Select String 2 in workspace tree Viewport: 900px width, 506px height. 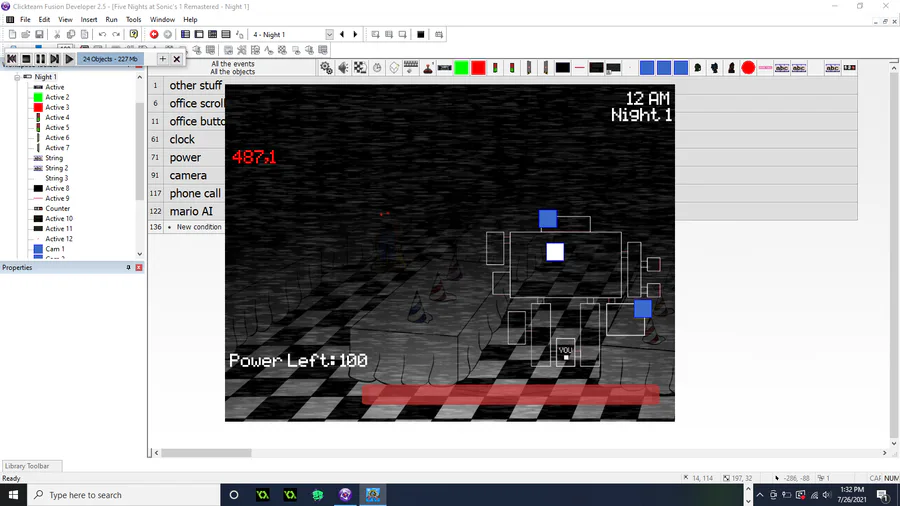click(x=57, y=168)
